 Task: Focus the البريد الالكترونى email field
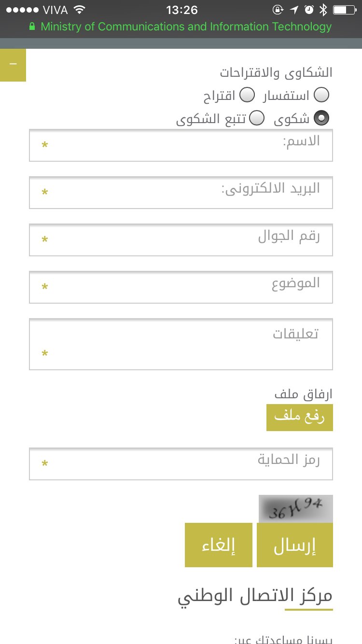[181, 193]
